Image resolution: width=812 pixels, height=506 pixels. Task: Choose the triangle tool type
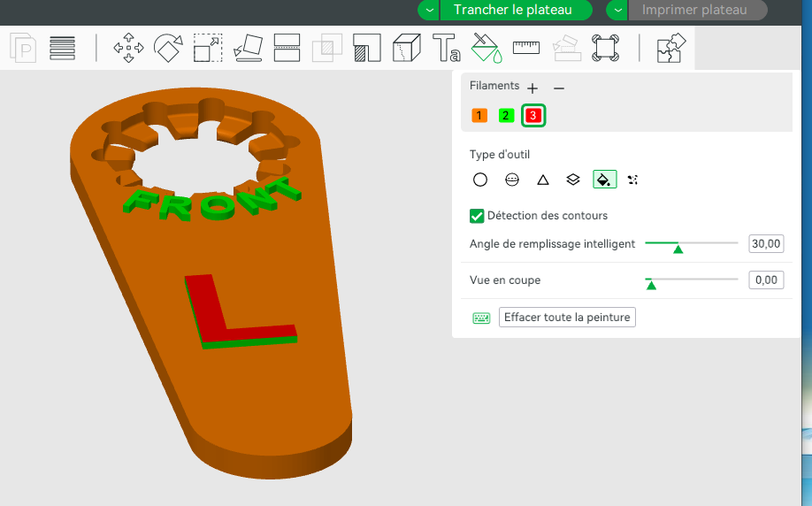pos(543,180)
